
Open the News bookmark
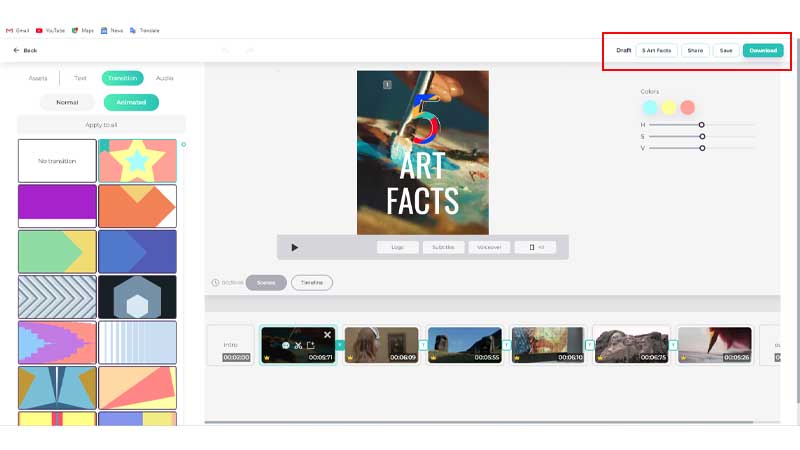(112, 31)
